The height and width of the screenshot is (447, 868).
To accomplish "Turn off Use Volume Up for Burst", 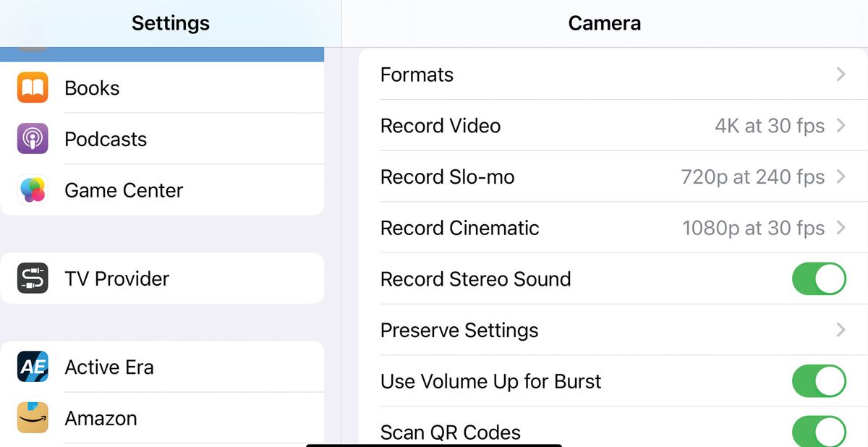I will coord(818,382).
